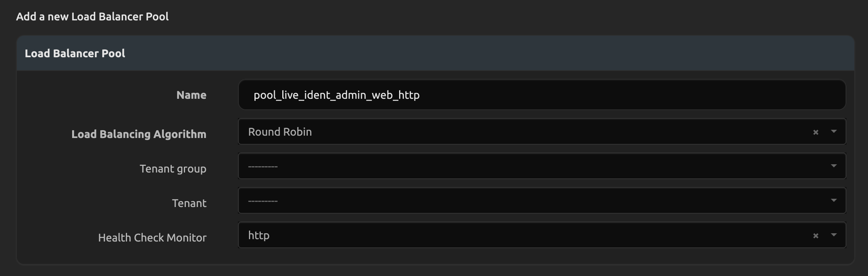Screen dimensions: 868x276
Task: Click the Tenant group empty placeholder
Action: (263, 167)
